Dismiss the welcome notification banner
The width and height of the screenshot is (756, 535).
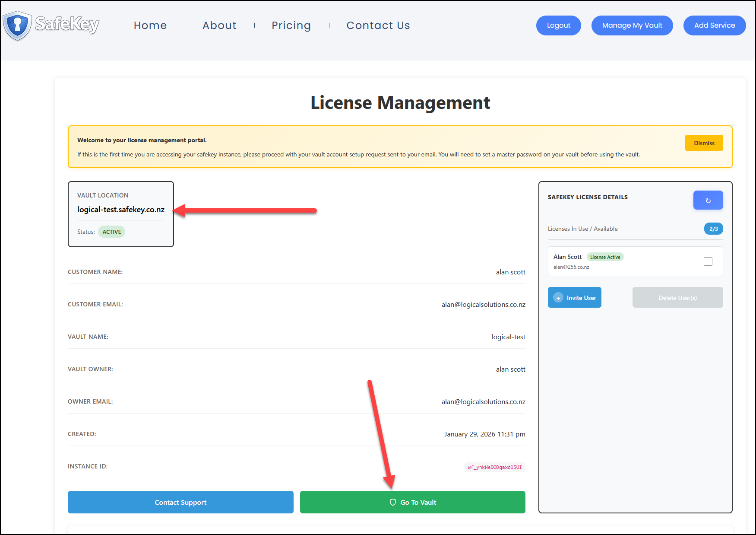click(x=704, y=143)
